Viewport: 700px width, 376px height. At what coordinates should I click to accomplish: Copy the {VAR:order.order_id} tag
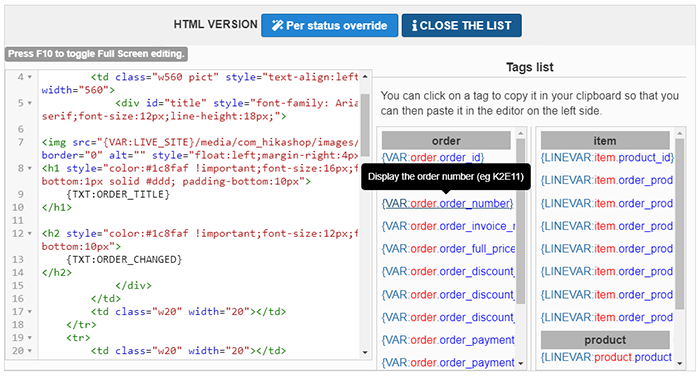coord(433,157)
